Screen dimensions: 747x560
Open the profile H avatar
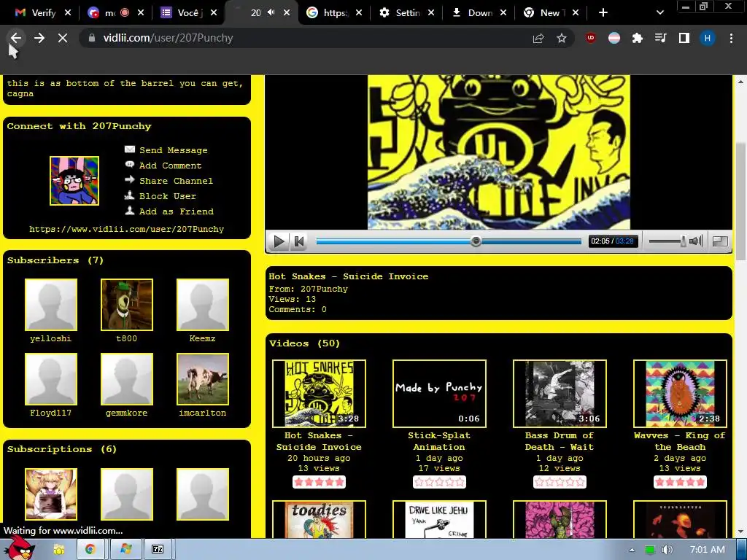(x=708, y=38)
